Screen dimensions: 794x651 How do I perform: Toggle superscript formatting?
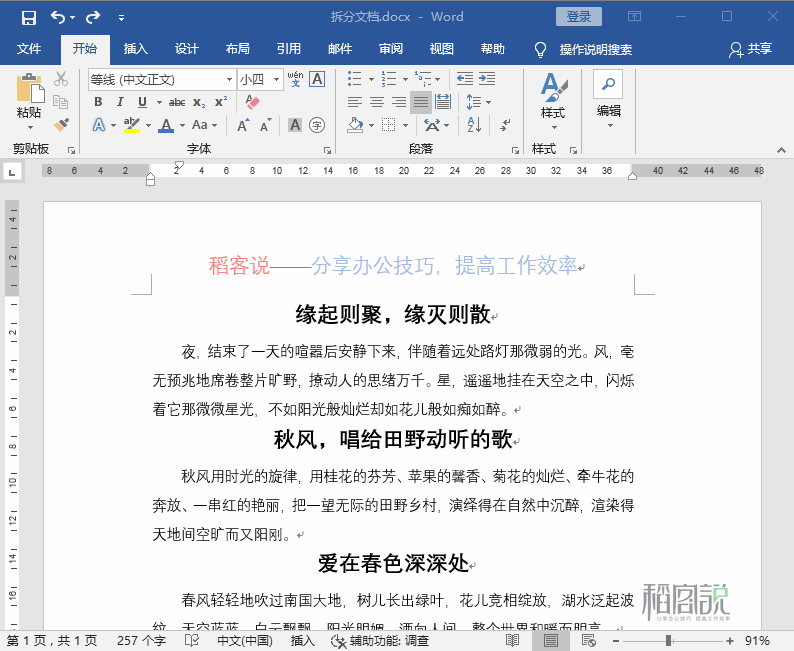pyautogui.click(x=221, y=102)
